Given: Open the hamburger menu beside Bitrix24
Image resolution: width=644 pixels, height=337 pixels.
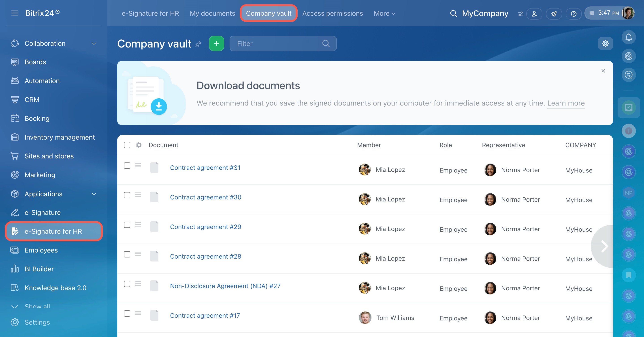Looking at the screenshot, I should pyautogui.click(x=15, y=13).
